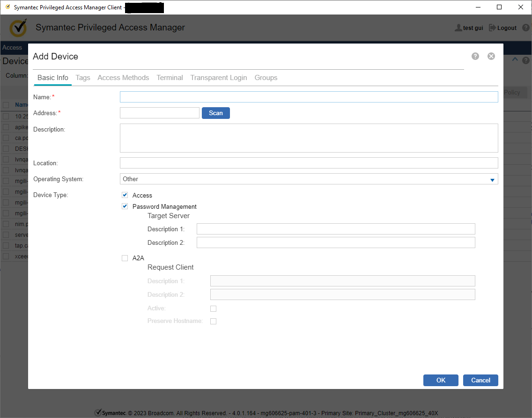Focus the Name input field
Viewport: 532px width, 418px height.
click(x=309, y=97)
